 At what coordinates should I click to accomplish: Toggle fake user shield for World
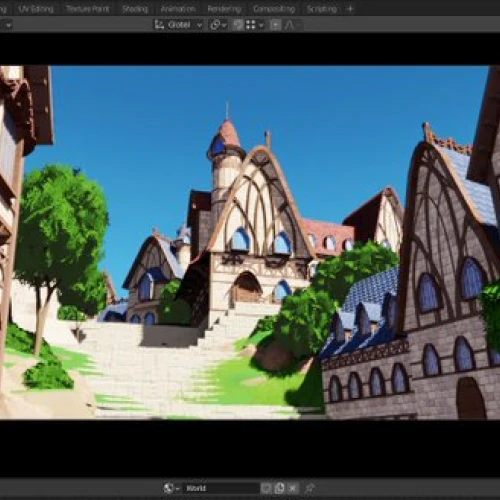pyautogui.click(x=266, y=488)
